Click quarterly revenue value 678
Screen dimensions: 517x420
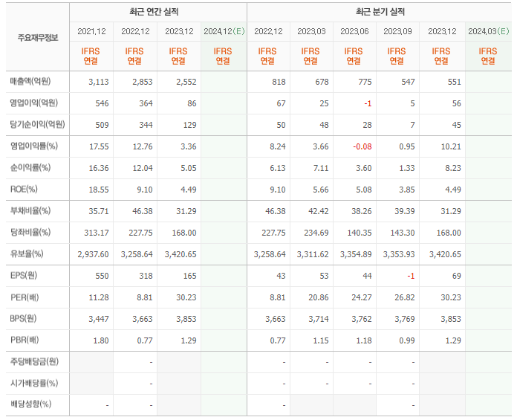(x=322, y=82)
